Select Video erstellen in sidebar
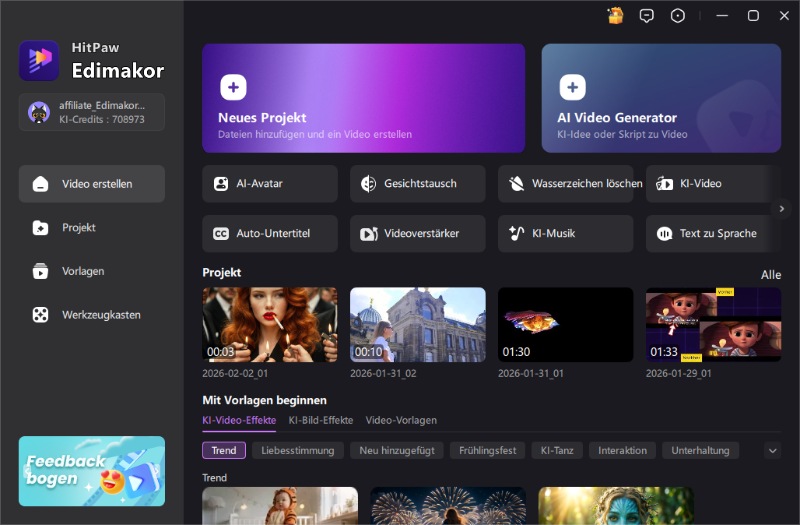The height and width of the screenshot is (525, 800). [92, 184]
